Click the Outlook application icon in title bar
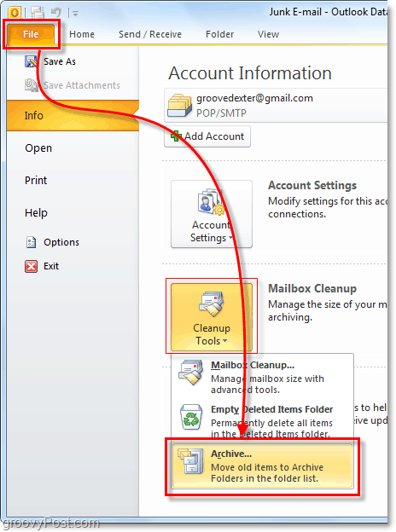396x532 pixels. tap(15, 13)
